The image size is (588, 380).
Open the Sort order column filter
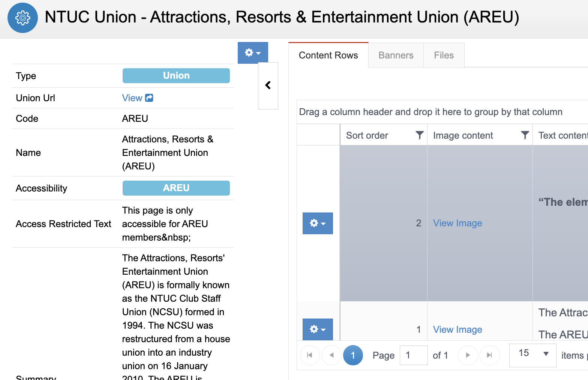click(420, 135)
